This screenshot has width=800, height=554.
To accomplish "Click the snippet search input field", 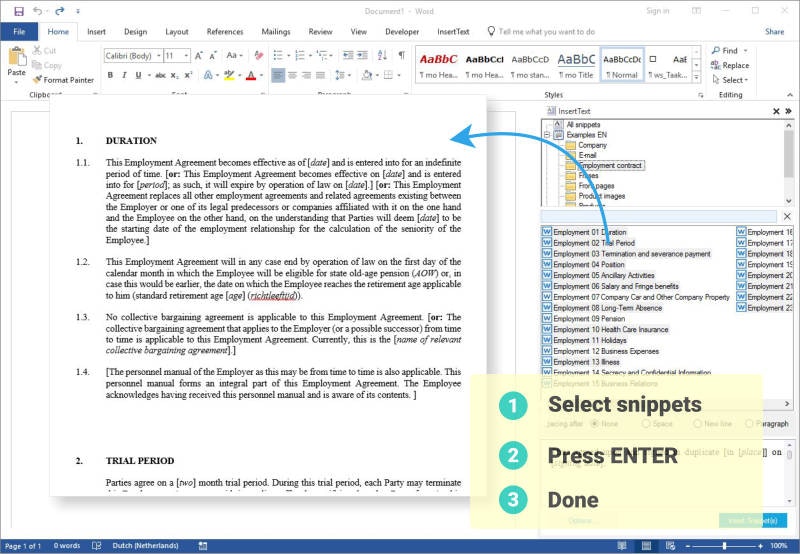I will [x=659, y=216].
